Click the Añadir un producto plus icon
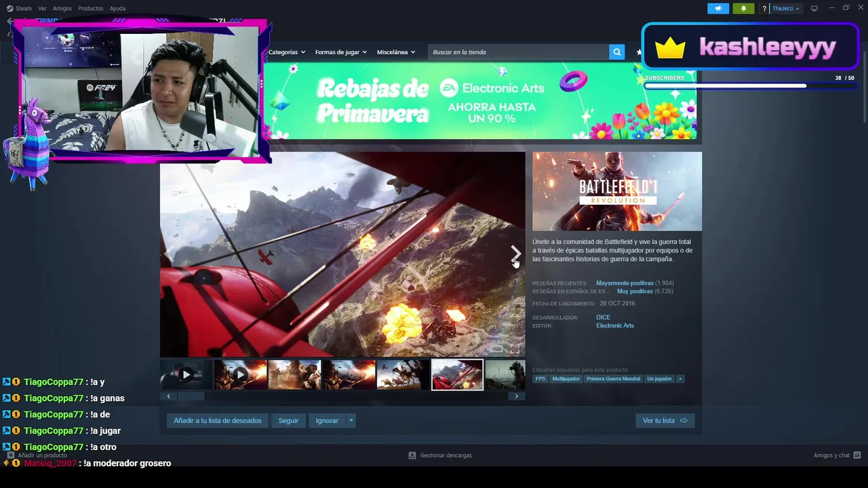 [10, 455]
